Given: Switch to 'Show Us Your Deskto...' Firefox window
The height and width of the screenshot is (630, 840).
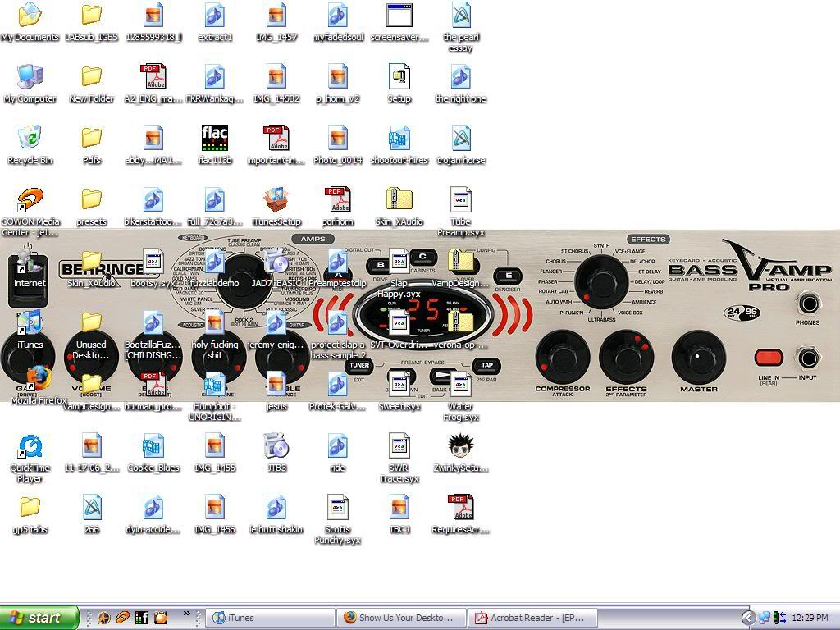Looking at the screenshot, I should pyautogui.click(x=401, y=618).
